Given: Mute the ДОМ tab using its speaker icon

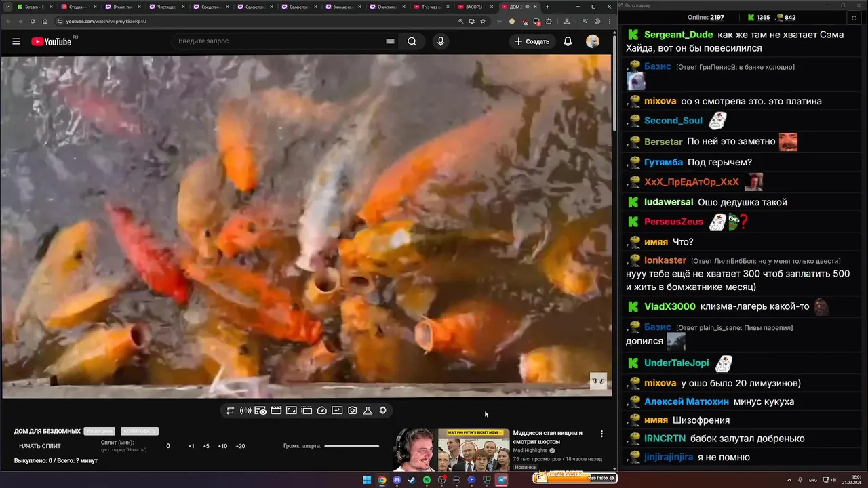Looking at the screenshot, I should click(x=526, y=7).
